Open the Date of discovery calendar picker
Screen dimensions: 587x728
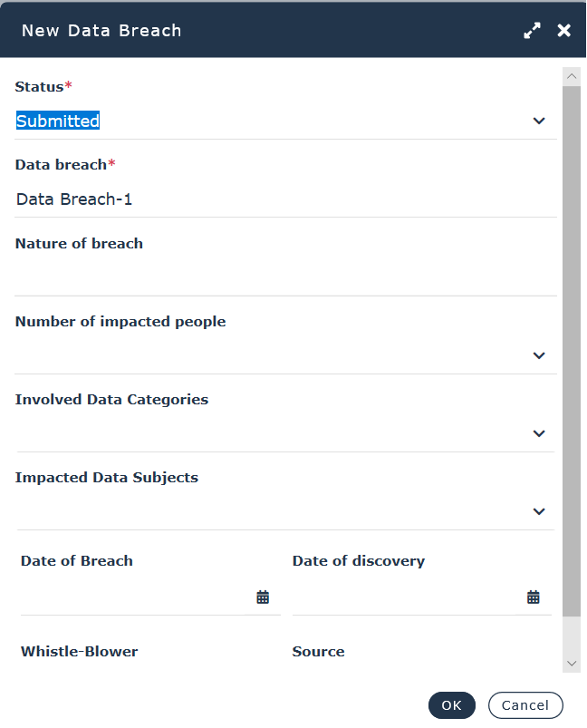[534, 597]
